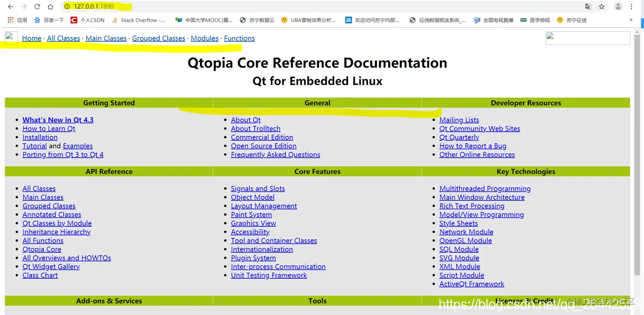The height and width of the screenshot is (315, 644).
Task: Open the 中国大学MOOC bookmark
Action: [x=204, y=20]
